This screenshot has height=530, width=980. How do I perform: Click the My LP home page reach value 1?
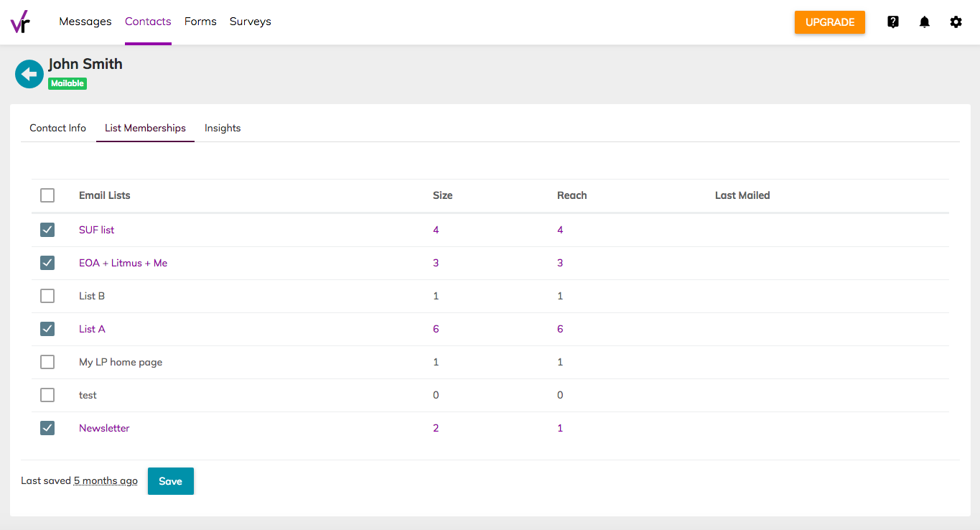click(x=560, y=362)
